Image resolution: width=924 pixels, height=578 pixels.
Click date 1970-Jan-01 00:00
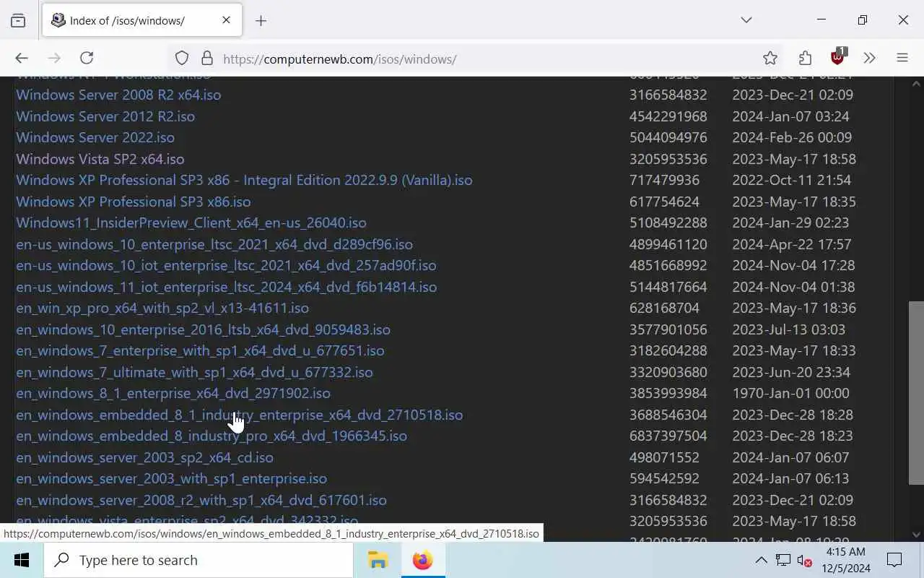point(790,393)
